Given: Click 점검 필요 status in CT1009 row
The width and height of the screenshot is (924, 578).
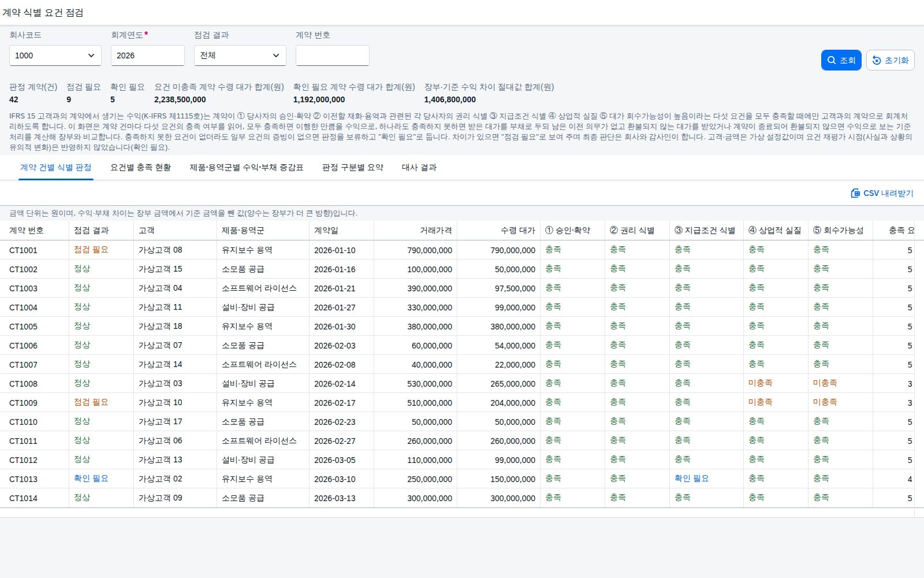Looking at the screenshot, I should [x=91, y=402].
